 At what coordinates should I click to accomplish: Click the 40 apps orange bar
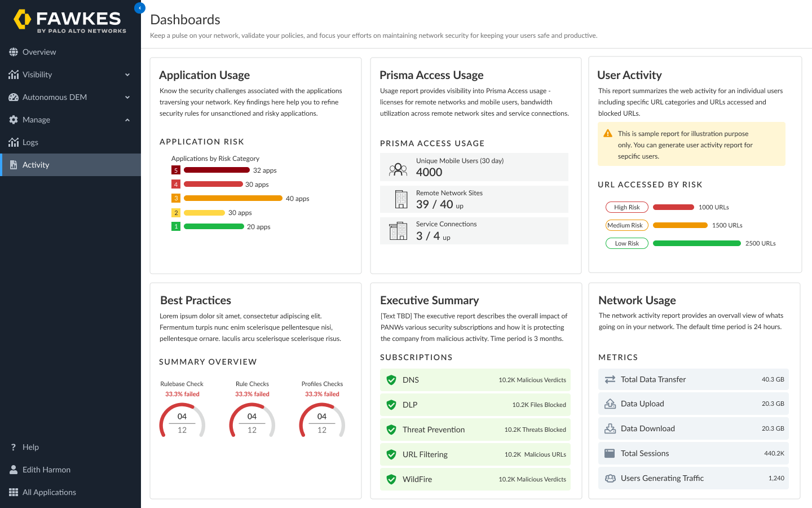coord(233,198)
